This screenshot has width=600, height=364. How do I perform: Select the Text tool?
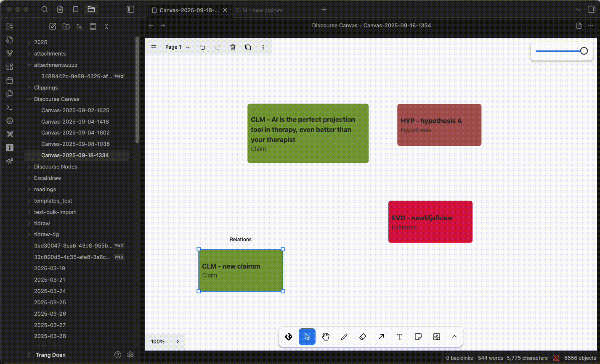click(x=400, y=337)
